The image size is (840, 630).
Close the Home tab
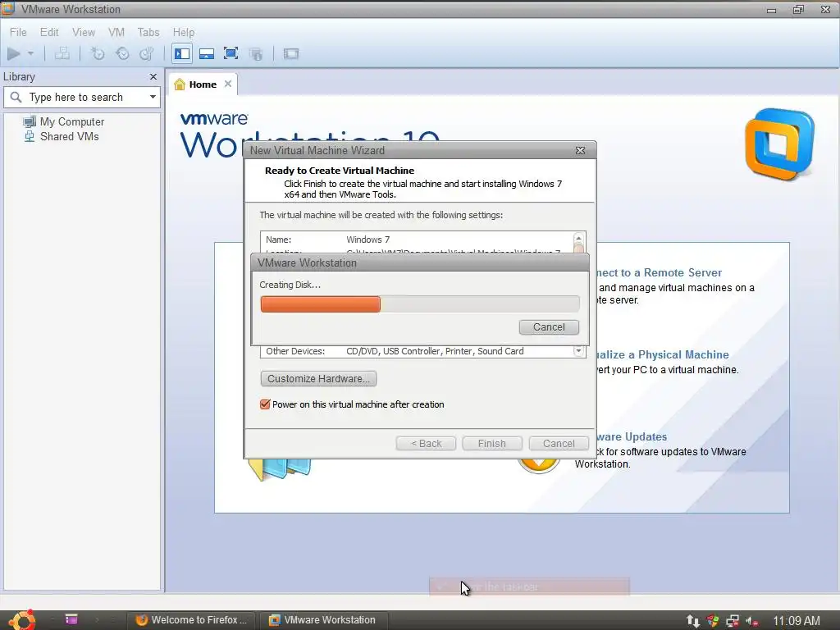(x=228, y=84)
